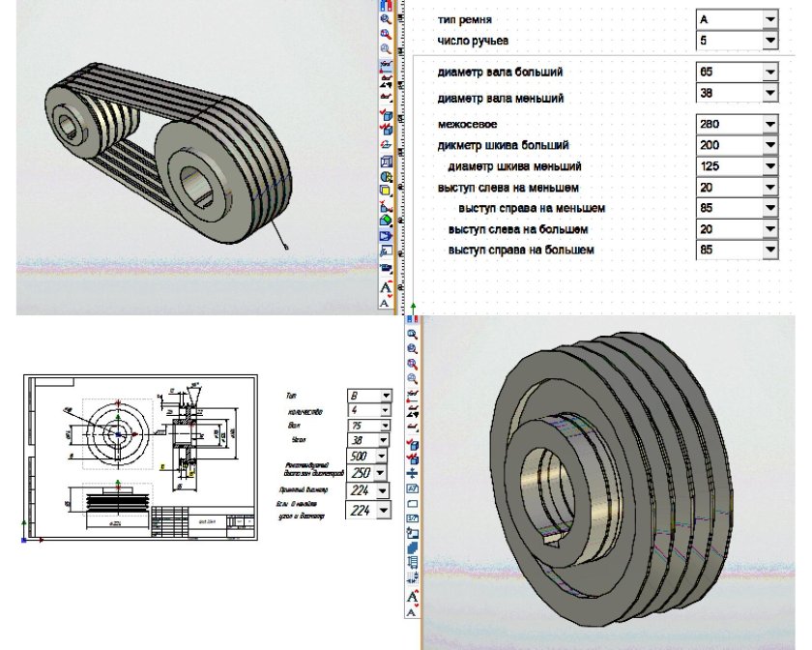The width and height of the screenshot is (812, 650).
Task: Open the 'межосевое' dropdown arrow
Action: (770, 124)
